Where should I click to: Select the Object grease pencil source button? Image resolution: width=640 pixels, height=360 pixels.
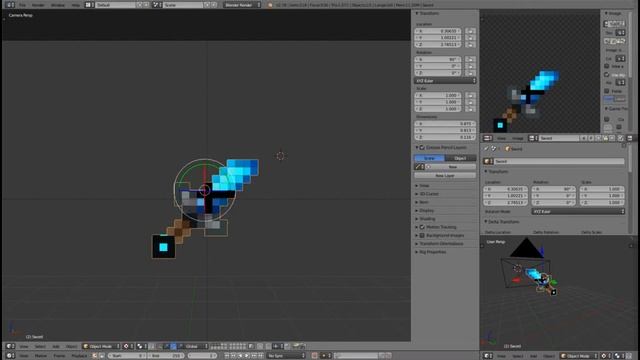(x=460, y=158)
